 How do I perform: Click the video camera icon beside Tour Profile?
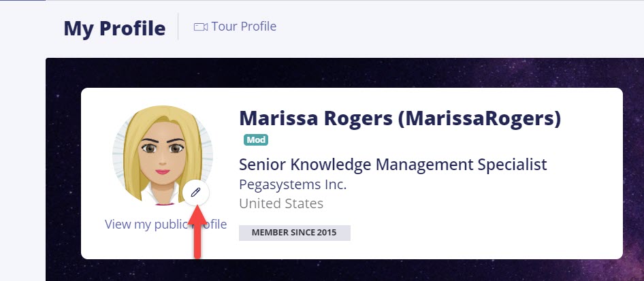tap(200, 27)
